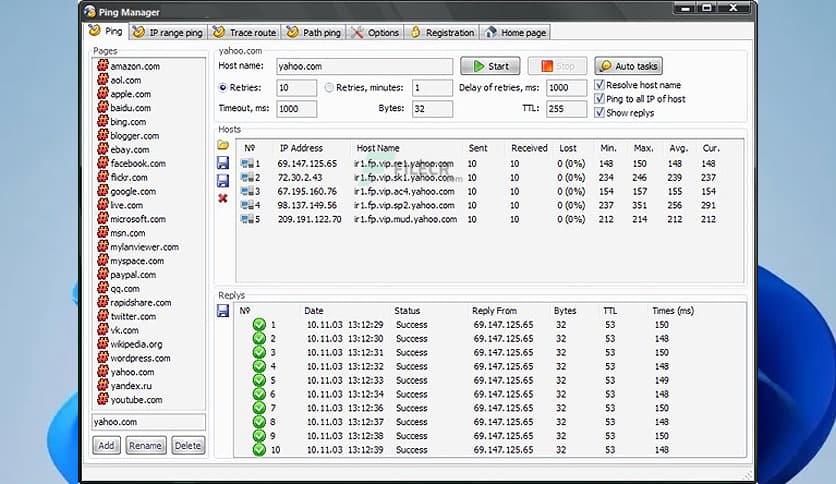Image resolution: width=836 pixels, height=484 pixels.
Task: Select mylanviewer.com in Pages list
Action: pyautogui.click(x=144, y=247)
